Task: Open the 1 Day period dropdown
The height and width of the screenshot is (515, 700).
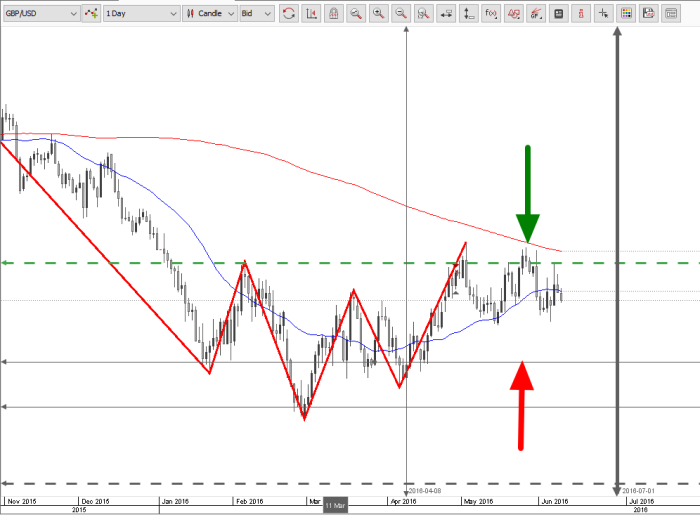Action: coord(142,13)
